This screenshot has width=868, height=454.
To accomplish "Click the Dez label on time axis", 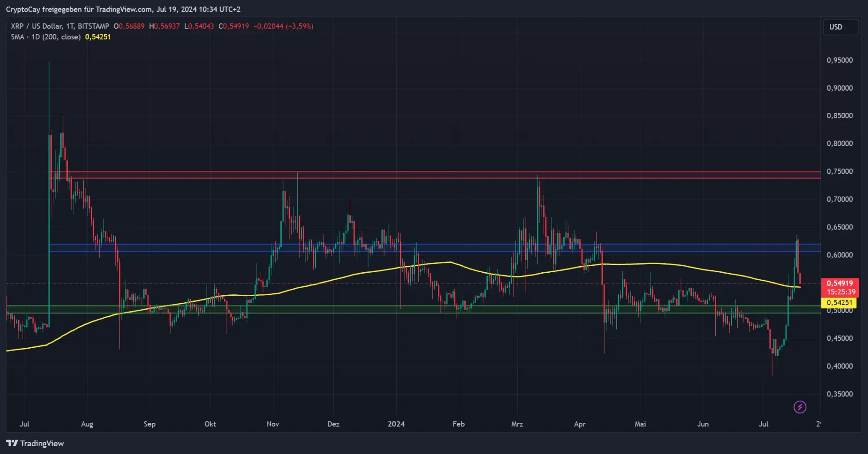I will tap(333, 424).
